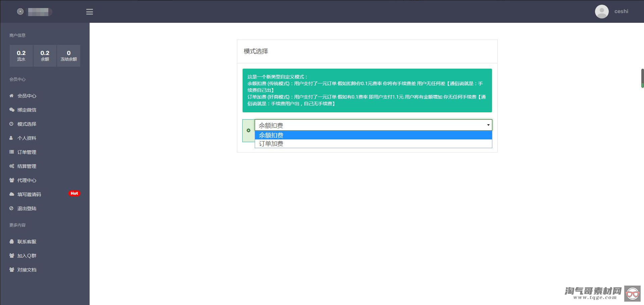Image resolution: width=644 pixels, height=305 pixels.
Task: Click the gears icon beside 结算管理
Action: click(11, 166)
